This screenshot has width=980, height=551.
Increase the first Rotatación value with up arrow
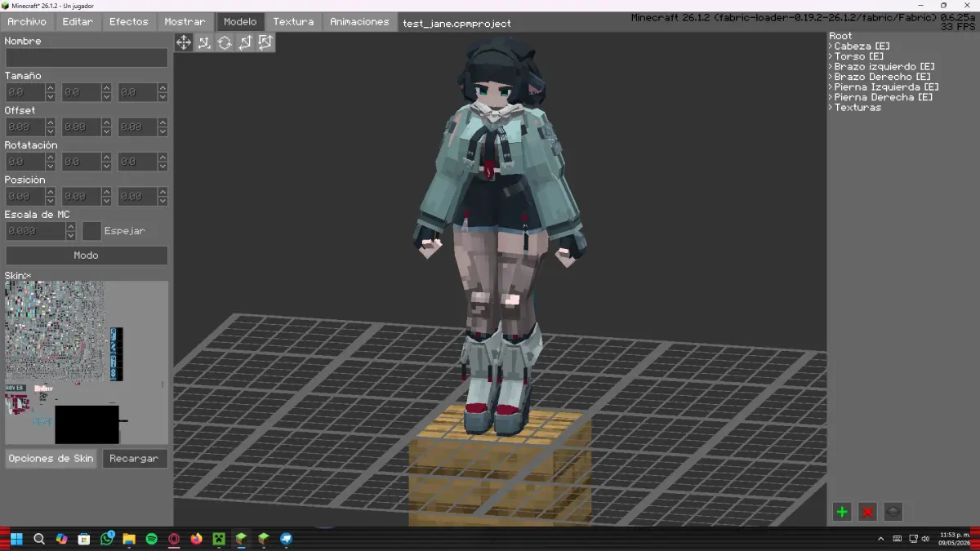point(51,158)
